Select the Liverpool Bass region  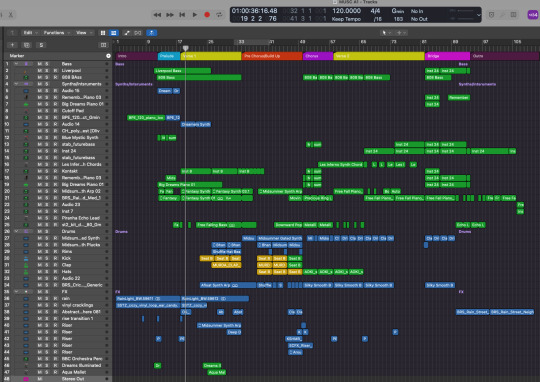pyautogui.click(x=182, y=71)
